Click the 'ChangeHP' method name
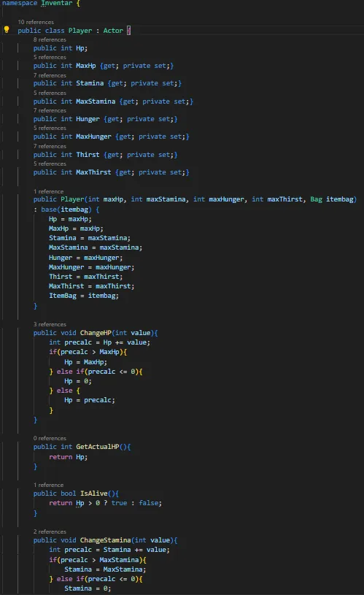 pos(96,333)
